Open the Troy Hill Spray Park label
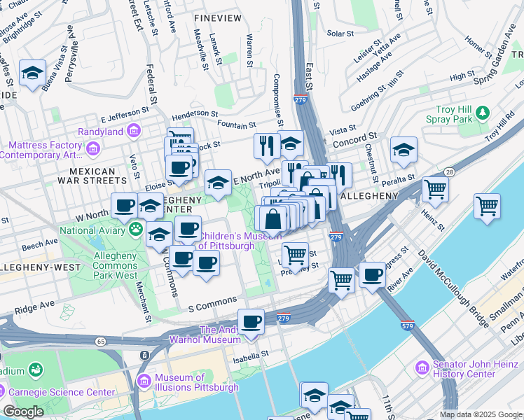 (450, 114)
